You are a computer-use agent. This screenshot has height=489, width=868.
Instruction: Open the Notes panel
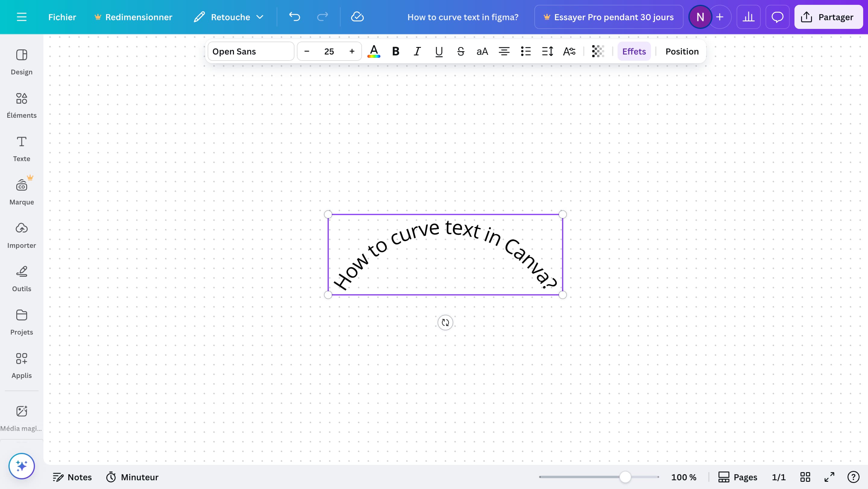pyautogui.click(x=72, y=477)
